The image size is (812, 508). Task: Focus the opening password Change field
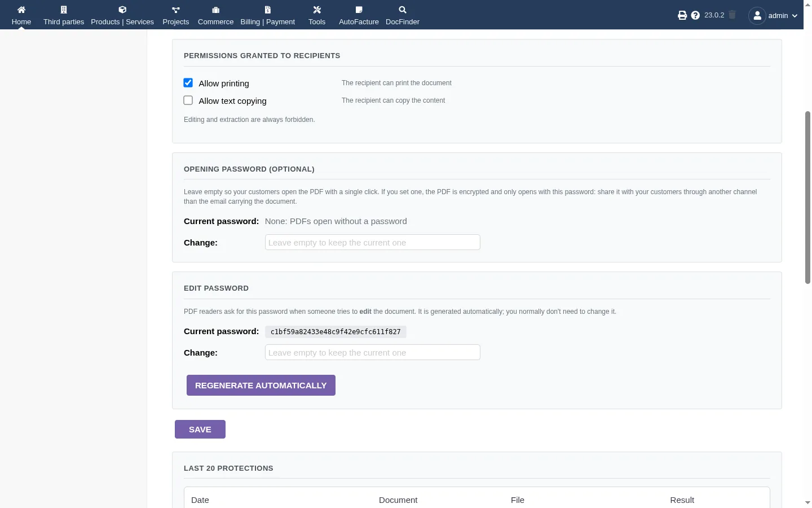[x=373, y=242]
